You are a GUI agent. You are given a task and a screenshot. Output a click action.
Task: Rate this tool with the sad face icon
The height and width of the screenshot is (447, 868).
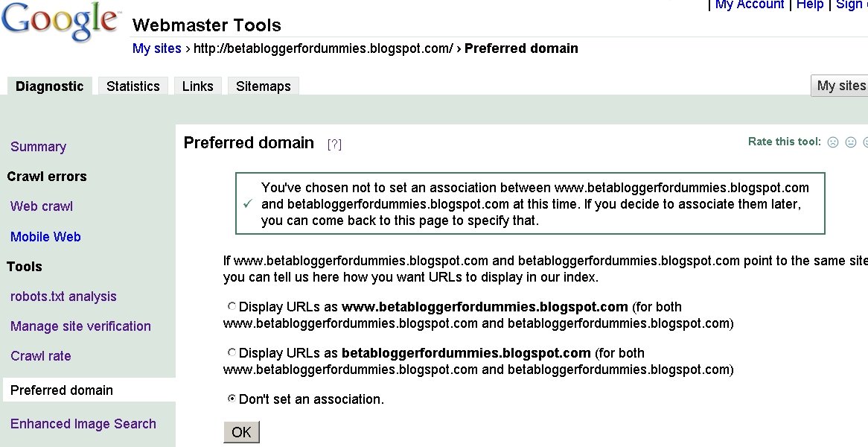(832, 142)
